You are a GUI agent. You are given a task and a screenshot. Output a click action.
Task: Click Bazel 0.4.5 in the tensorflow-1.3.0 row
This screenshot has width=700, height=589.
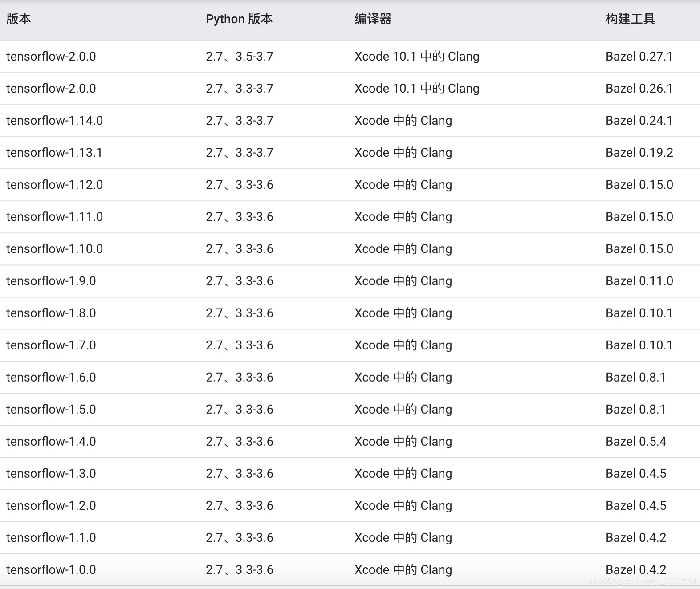tap(636, 473)
